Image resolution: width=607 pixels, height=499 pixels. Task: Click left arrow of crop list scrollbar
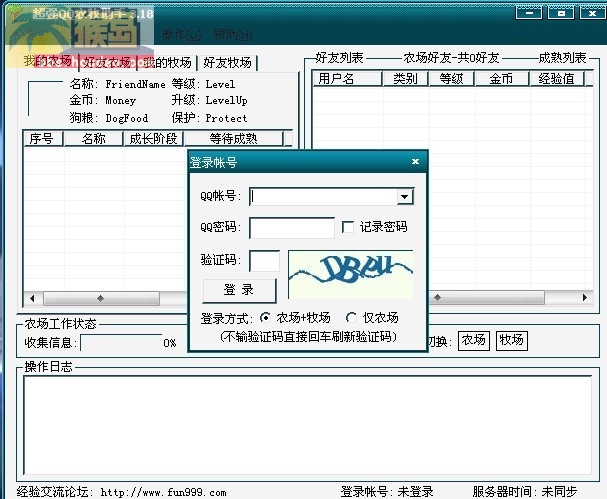point(32,298)
